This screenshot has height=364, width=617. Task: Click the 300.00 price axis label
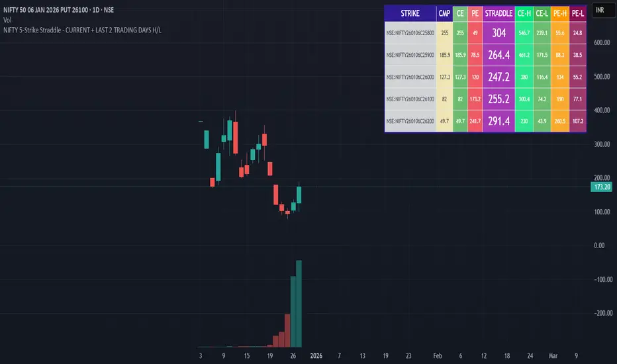[602, 144]
